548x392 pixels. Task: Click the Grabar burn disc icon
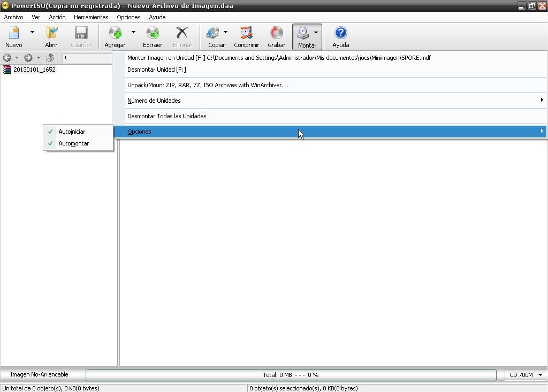pos(277,33)
